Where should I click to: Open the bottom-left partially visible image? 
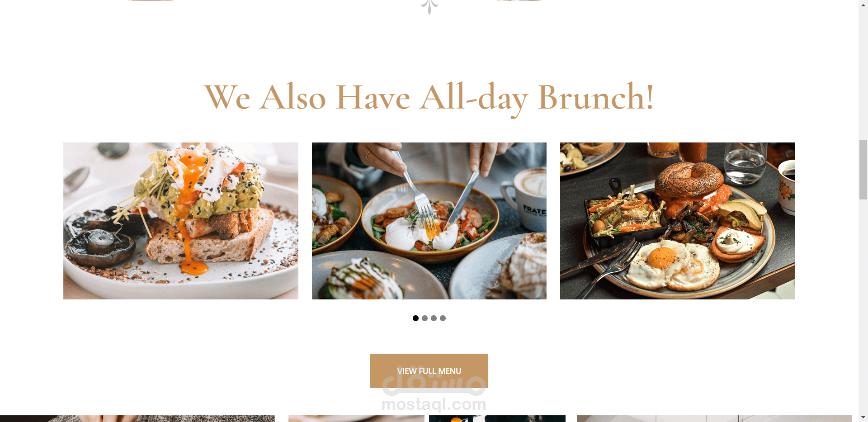pyautogui.click(x=137, y=419)
